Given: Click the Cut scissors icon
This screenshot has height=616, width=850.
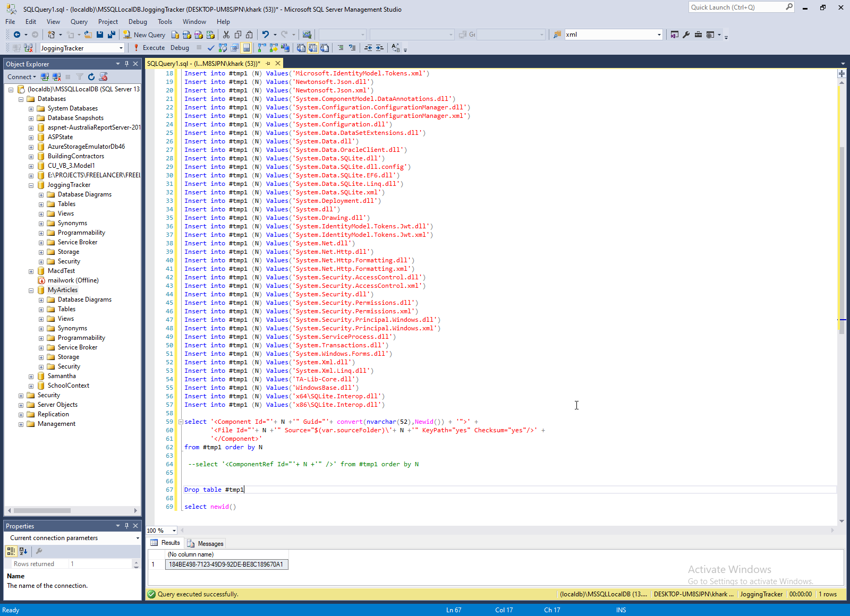Looking at the screenshot, I should [x=226, y=35].
